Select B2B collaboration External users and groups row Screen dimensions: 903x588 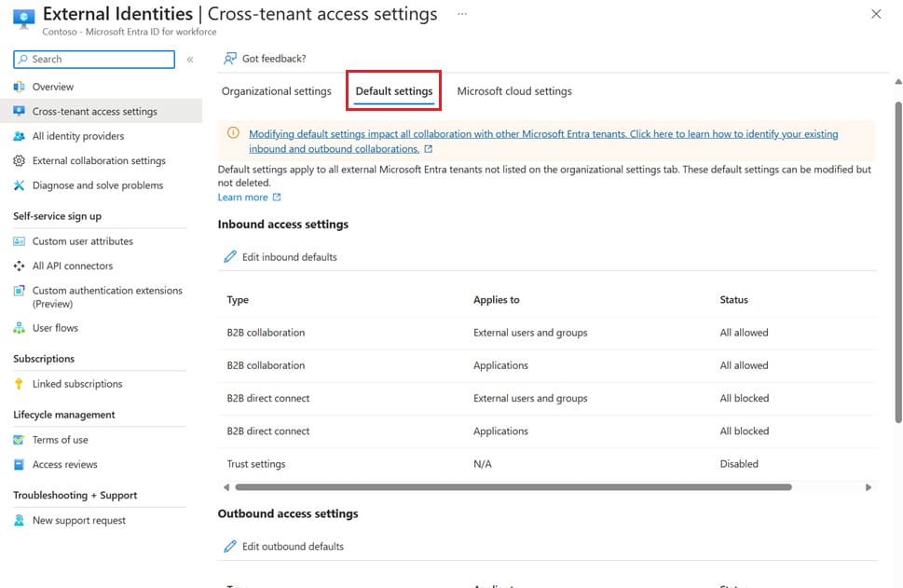[x=547, y=333]
